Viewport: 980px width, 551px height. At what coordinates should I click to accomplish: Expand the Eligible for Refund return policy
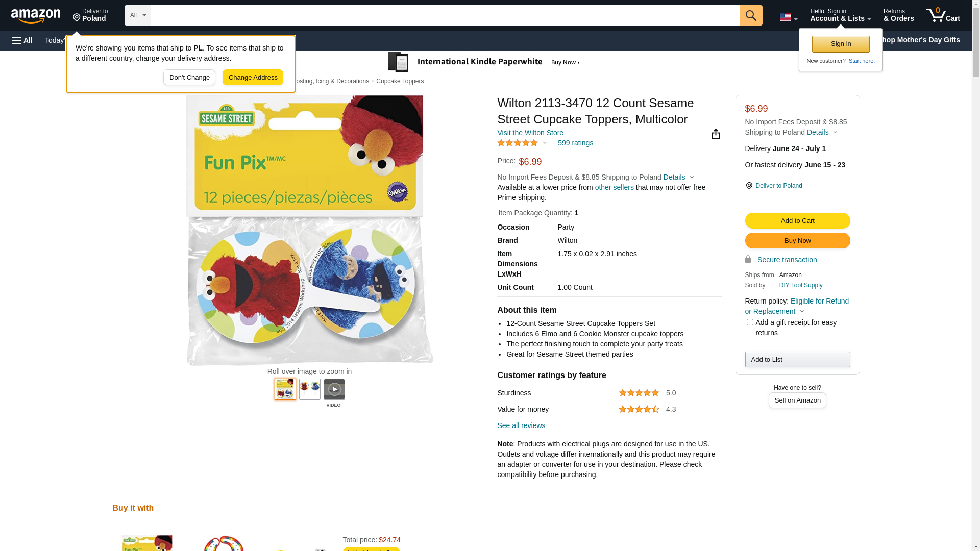[797, 306]
